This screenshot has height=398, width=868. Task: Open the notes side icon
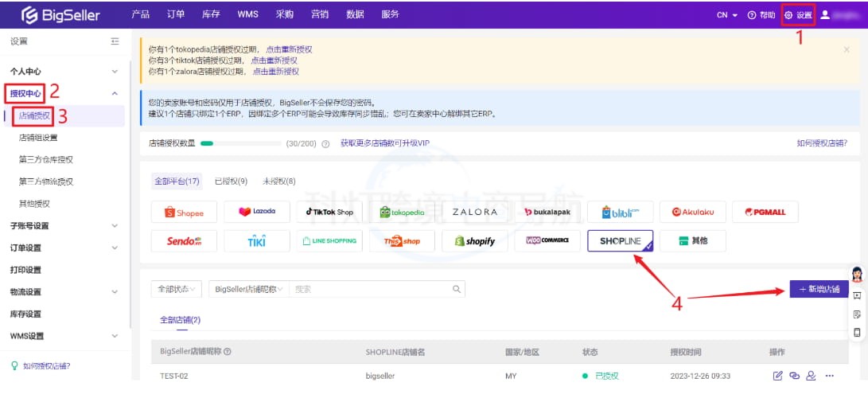[x=857, y=314]
